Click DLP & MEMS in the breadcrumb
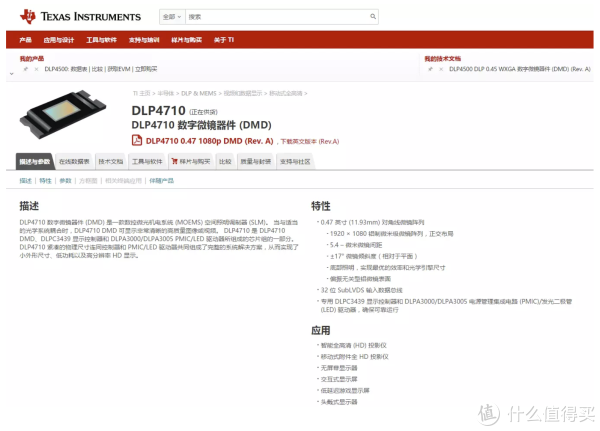The height and width of the screenshot is (431, 600). 199,93
